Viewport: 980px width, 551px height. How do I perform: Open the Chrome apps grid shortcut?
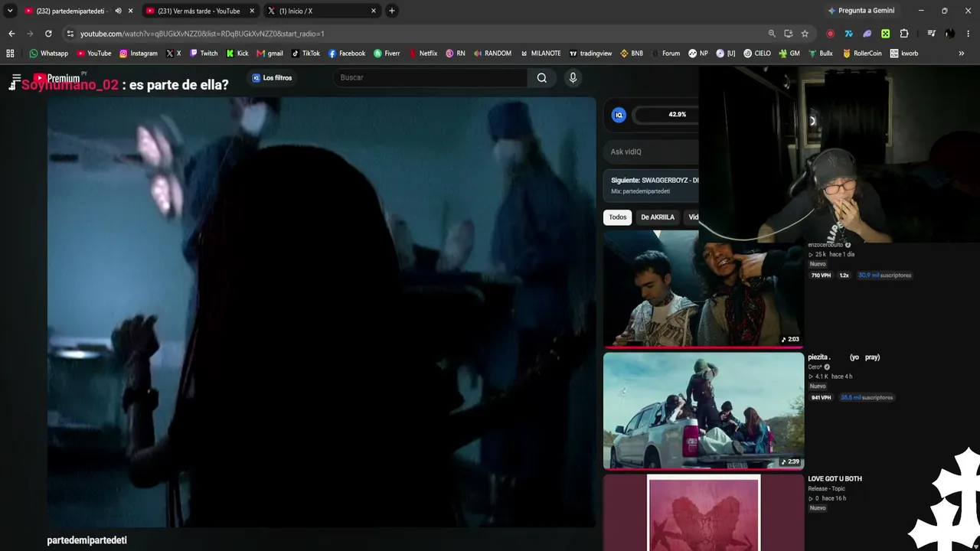pyautogui.click(x=10, y=54)
